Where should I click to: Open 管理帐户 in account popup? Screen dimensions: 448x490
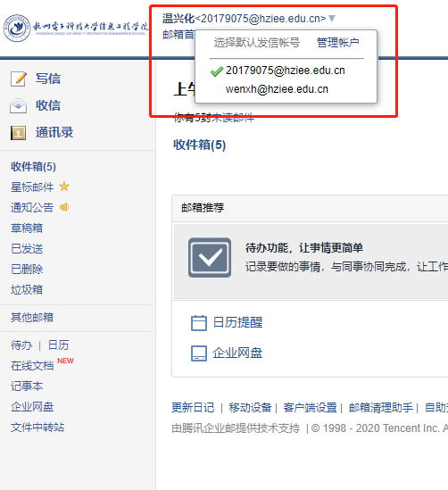coord(337,43)
